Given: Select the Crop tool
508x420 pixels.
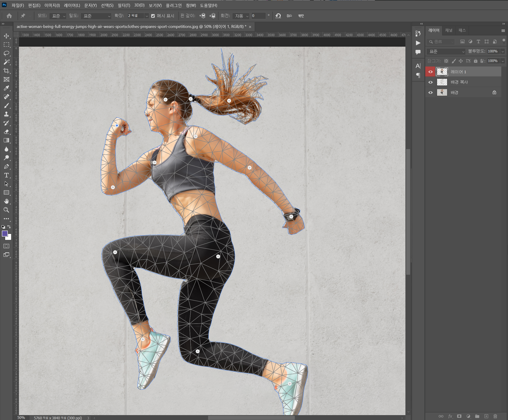Looking at the screenshot, I should [6, 71].
